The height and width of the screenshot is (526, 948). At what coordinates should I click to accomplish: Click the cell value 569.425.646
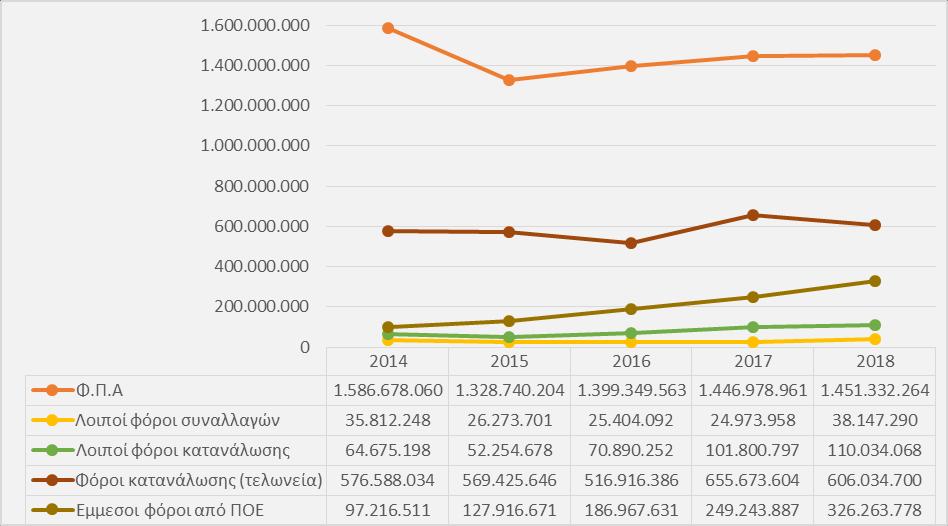pyautogui.click(x=510, y=481)
